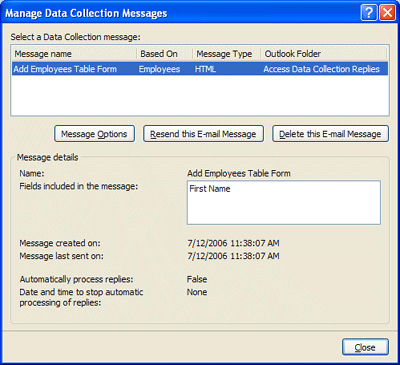Click 'Automatically process replies:' label
This screenshot has width=400, height=365.
point(76,279)
